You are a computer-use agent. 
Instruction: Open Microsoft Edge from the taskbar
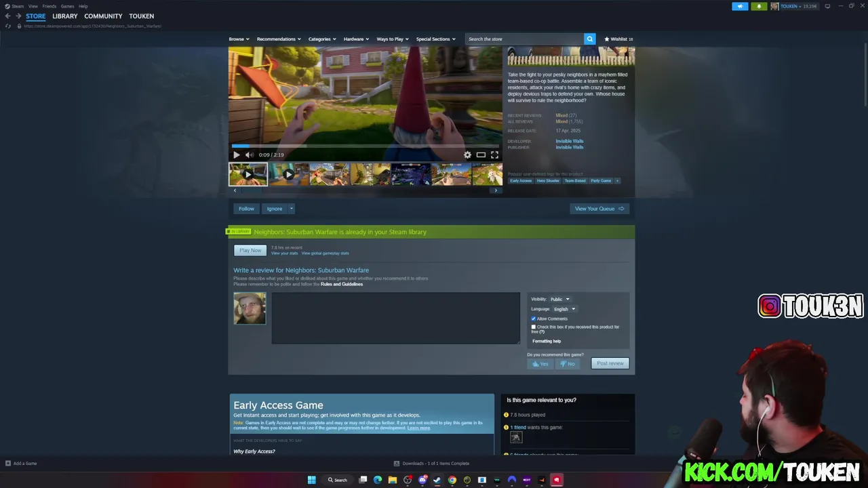(378, 480)
